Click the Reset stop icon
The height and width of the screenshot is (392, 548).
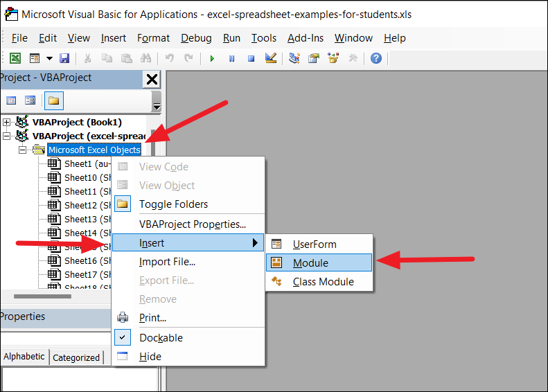click(x=251, y=58)
